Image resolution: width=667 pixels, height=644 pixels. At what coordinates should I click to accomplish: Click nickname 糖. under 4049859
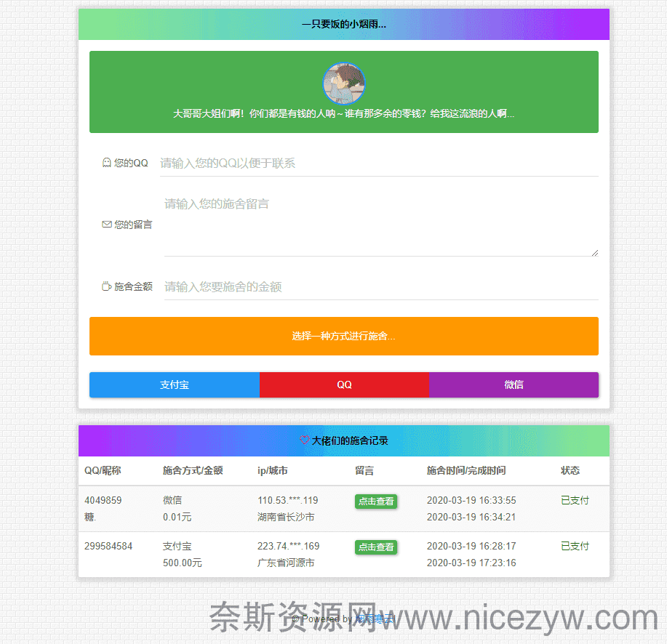click(x=90, y=517)
